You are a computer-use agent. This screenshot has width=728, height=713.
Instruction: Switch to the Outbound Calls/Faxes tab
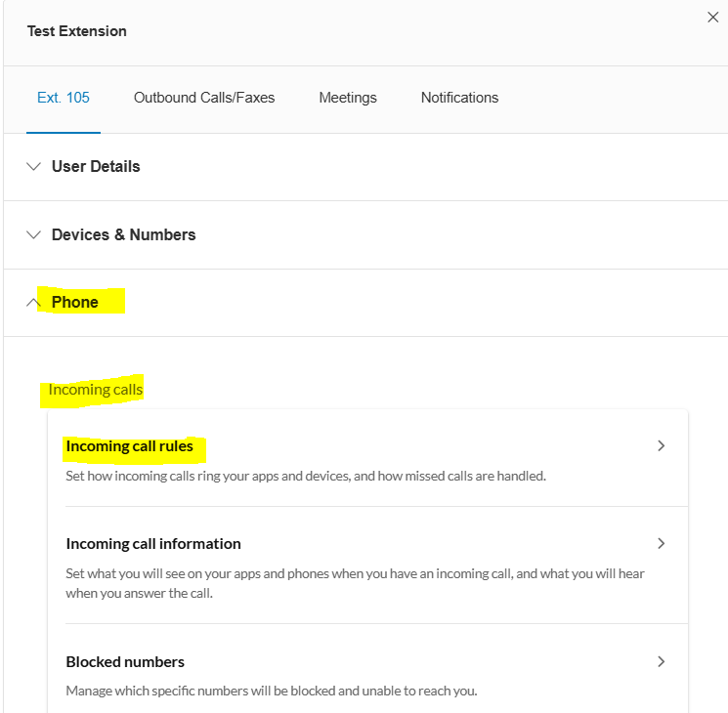204,98
